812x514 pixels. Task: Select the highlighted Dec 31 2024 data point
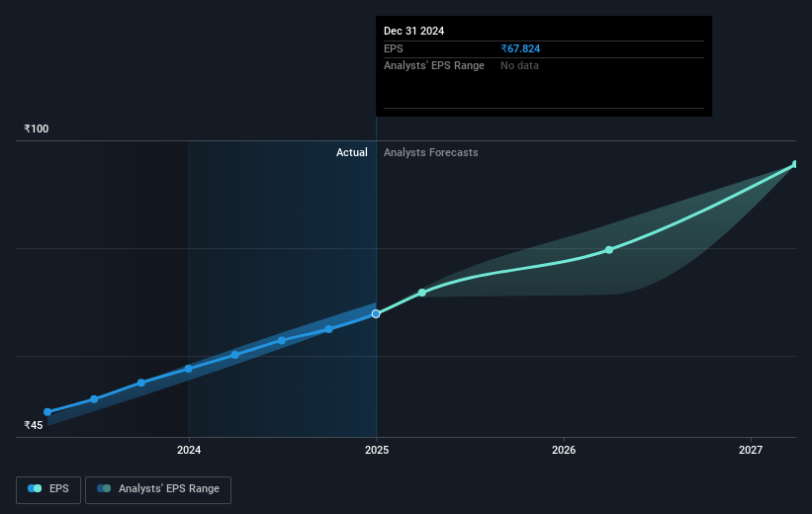(x=376, y=313)
